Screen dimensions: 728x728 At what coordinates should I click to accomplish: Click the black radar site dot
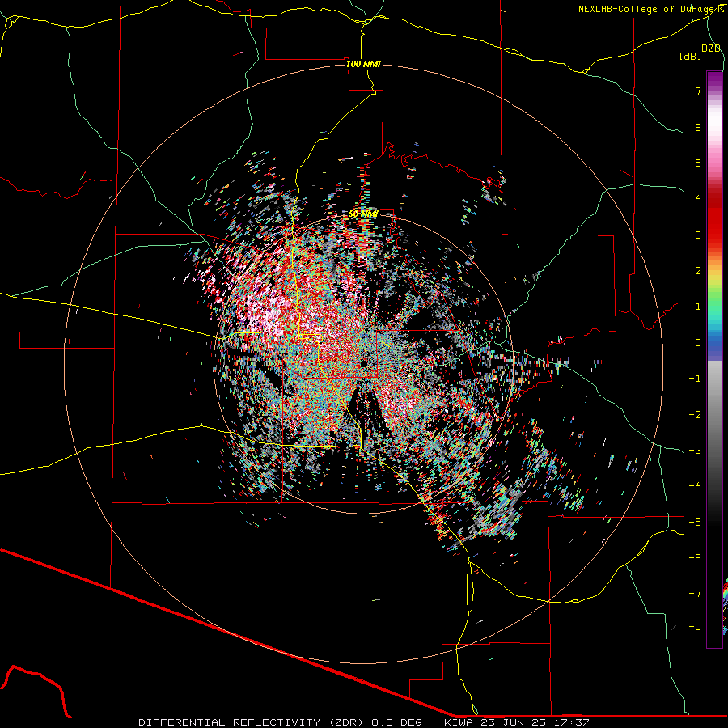(x=363, y=363)
